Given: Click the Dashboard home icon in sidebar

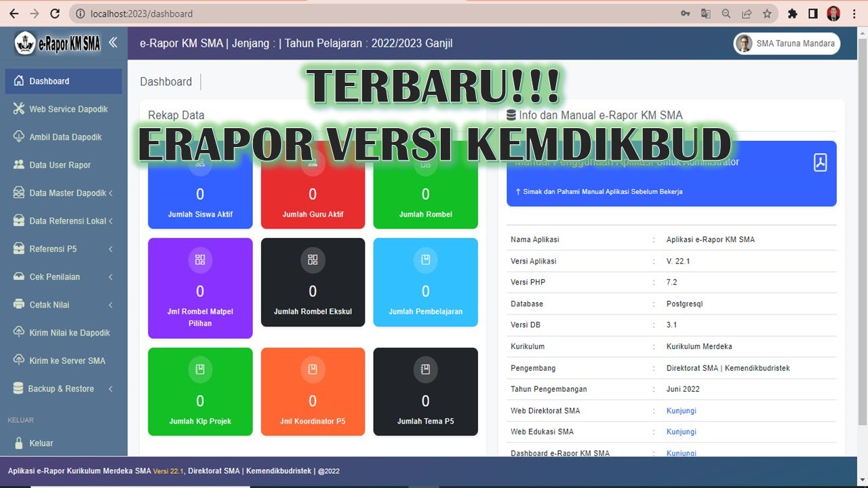Looking at the screenshot, I should point(19,81).
